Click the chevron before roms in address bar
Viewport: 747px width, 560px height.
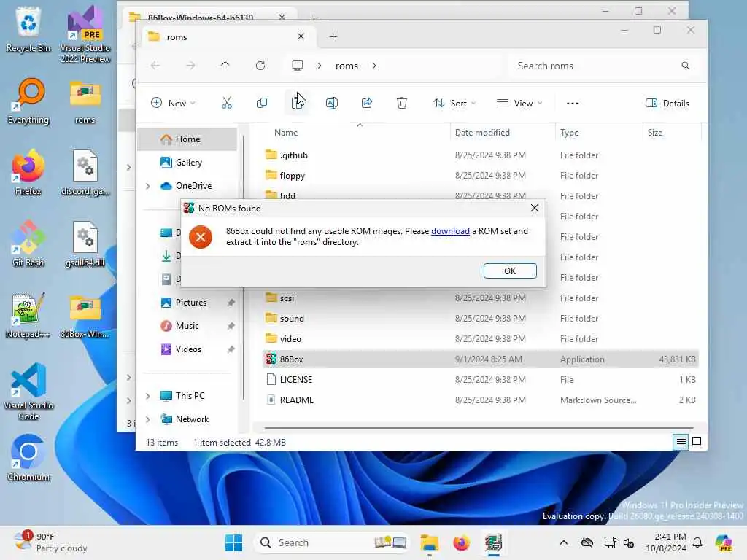(320, 66)
